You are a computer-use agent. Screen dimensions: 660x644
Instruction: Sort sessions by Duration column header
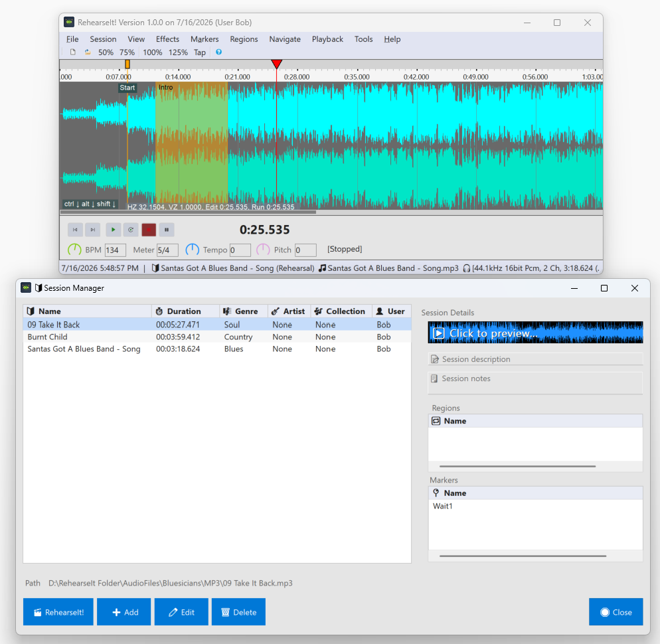click(185, 311)
